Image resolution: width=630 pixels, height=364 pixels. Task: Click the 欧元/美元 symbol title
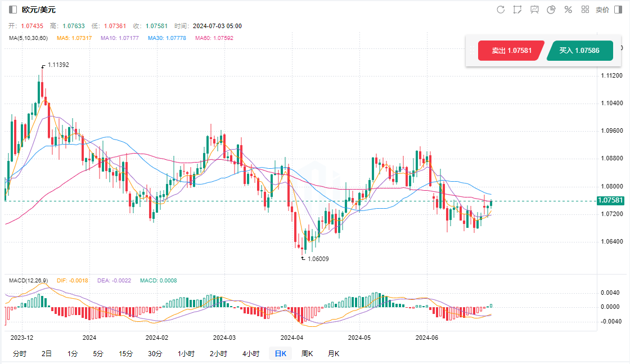pyautogui.click(x=39, y=10)
